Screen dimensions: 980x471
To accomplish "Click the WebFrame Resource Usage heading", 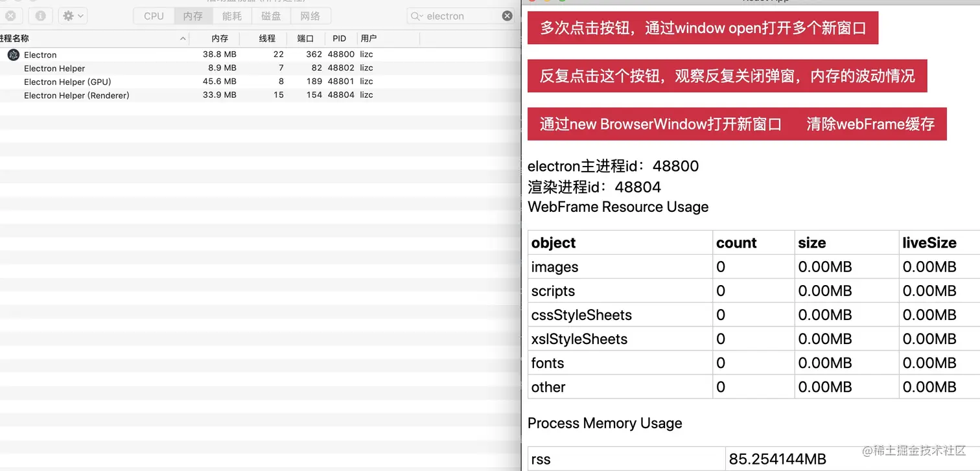I will pyautogui.click(x=618, y=207).
